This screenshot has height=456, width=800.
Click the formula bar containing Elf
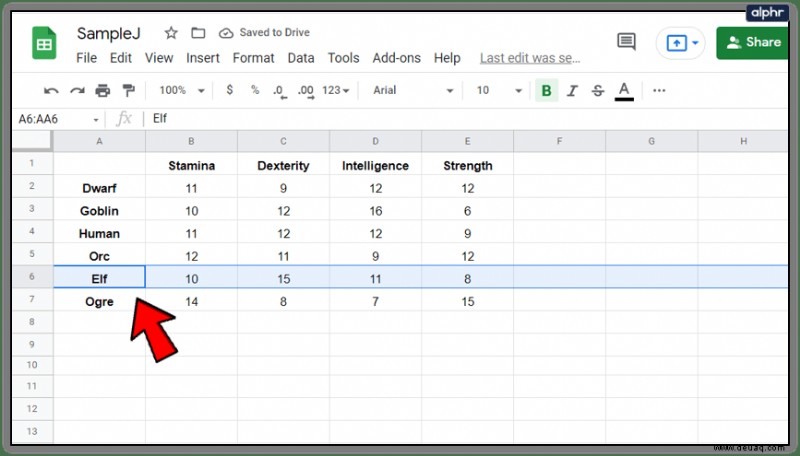click(468, 119)
